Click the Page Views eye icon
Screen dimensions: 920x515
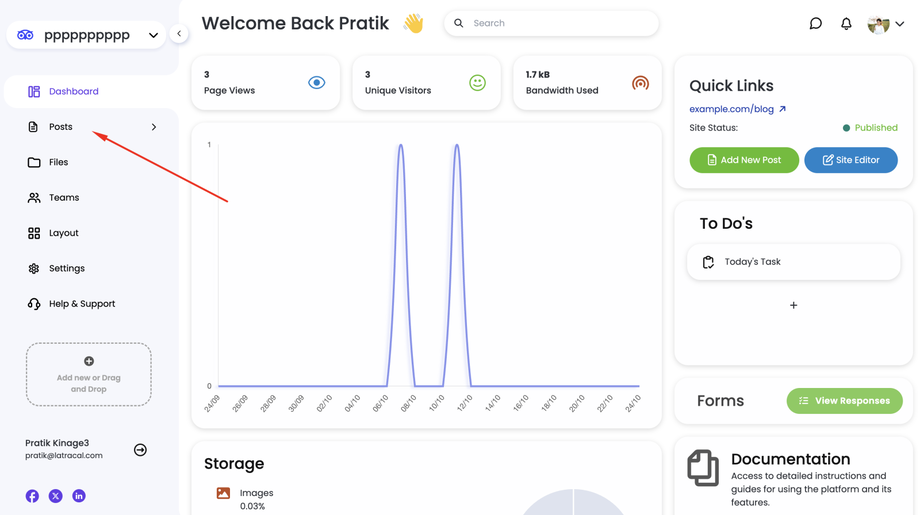tap(316, 83)
